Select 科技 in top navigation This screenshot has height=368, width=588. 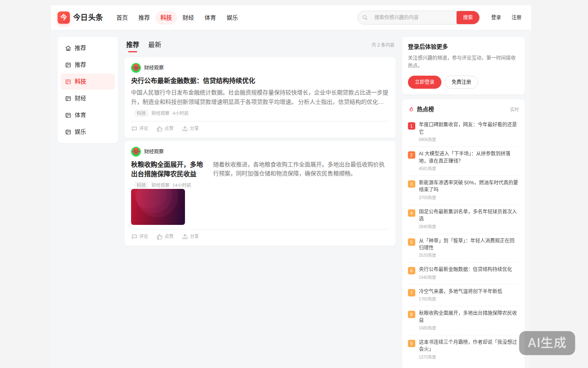pyautogui.click(x=166, y=18)
